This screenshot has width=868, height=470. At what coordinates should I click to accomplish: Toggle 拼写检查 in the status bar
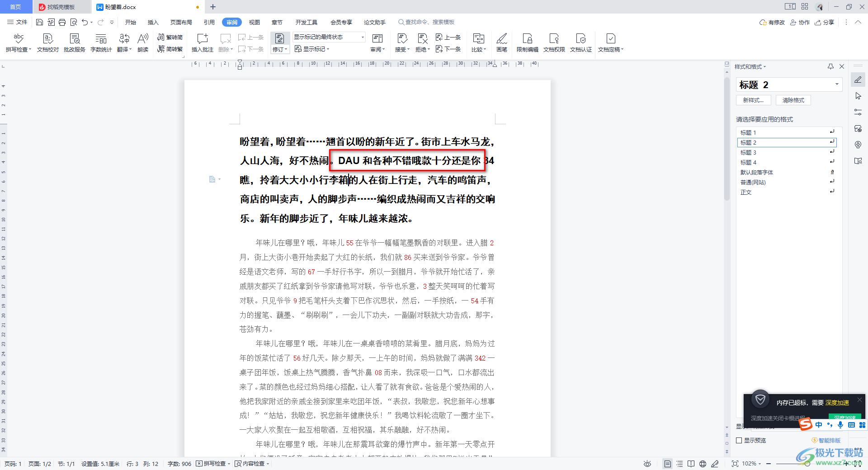coord(213,464)
